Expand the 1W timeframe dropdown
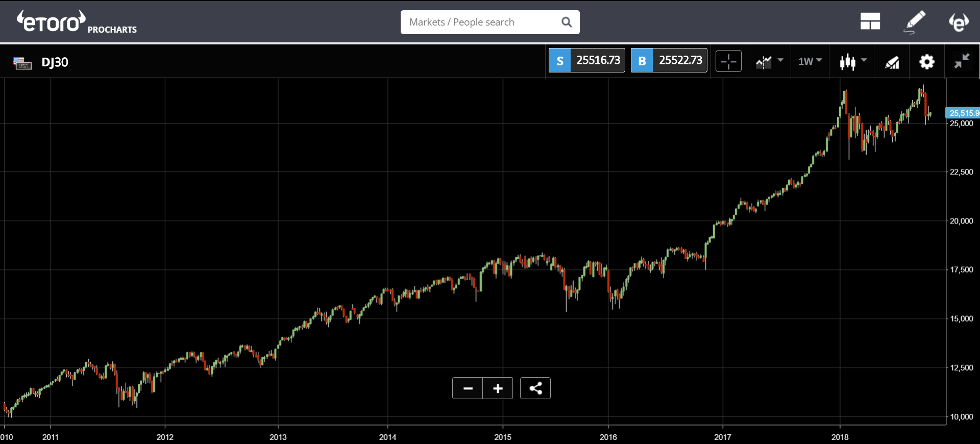The image size is (980, 444). (810, 61)
